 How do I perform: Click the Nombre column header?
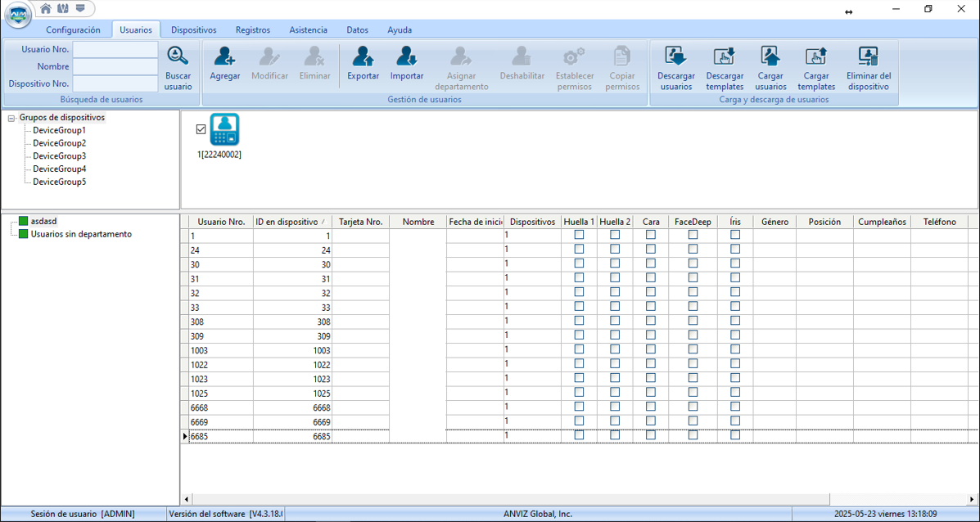(x=418, y=222)
